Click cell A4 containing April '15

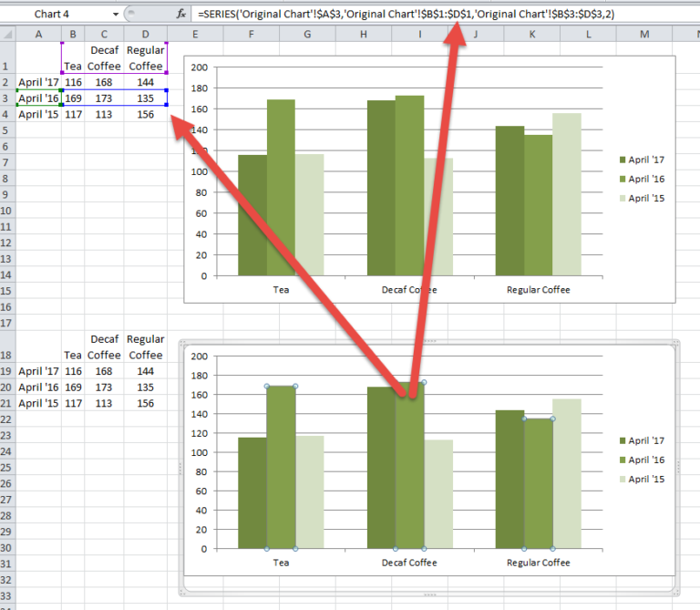click(x=39, y=114)
